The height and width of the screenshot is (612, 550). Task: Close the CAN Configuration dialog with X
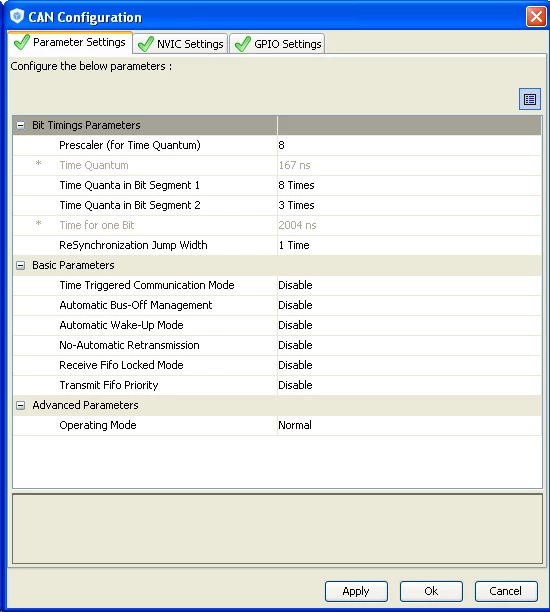coord(536,16)
